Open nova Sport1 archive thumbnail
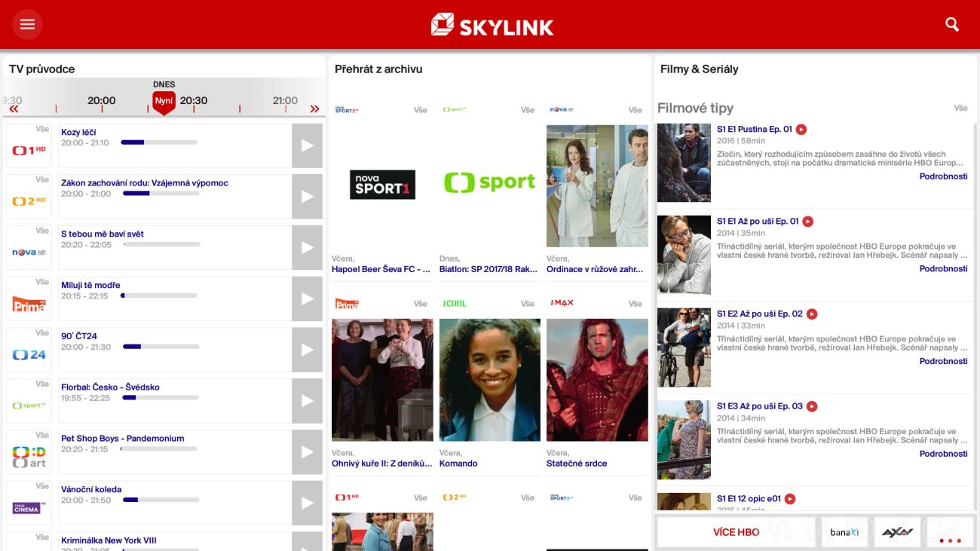 pyautogui.click(x=382, y=185)
